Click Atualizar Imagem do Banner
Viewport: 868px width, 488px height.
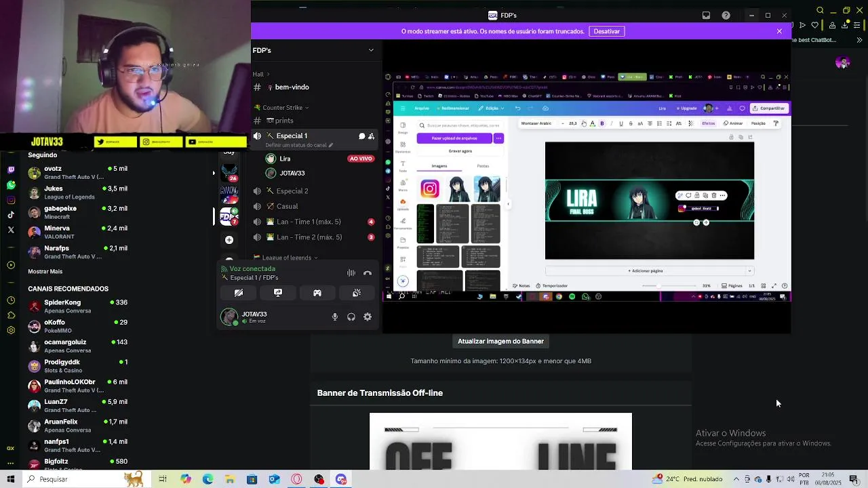[500, 341]
